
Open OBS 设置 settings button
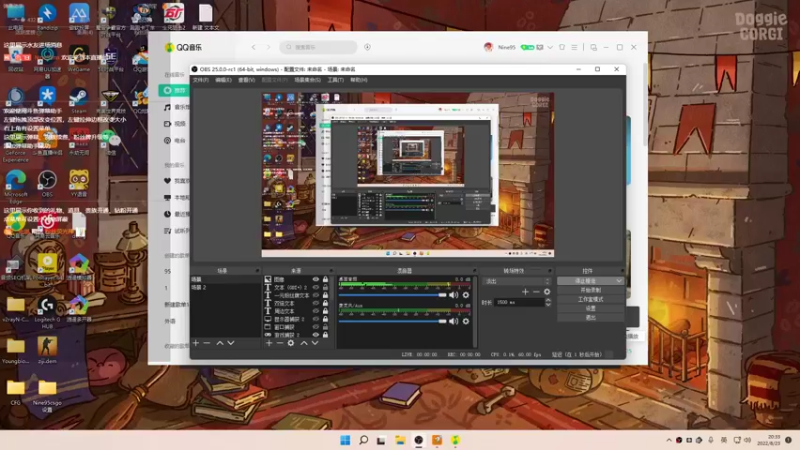[x=591, y=308]
